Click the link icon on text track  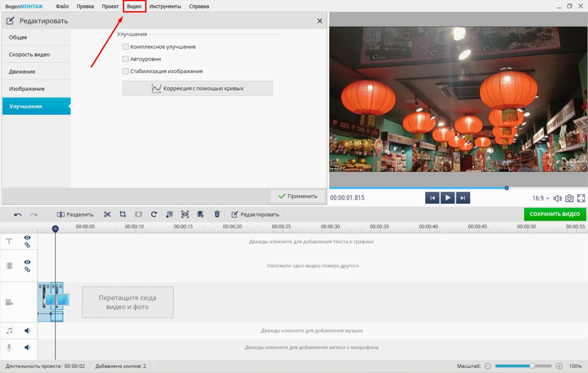click(x=27, y=245)
